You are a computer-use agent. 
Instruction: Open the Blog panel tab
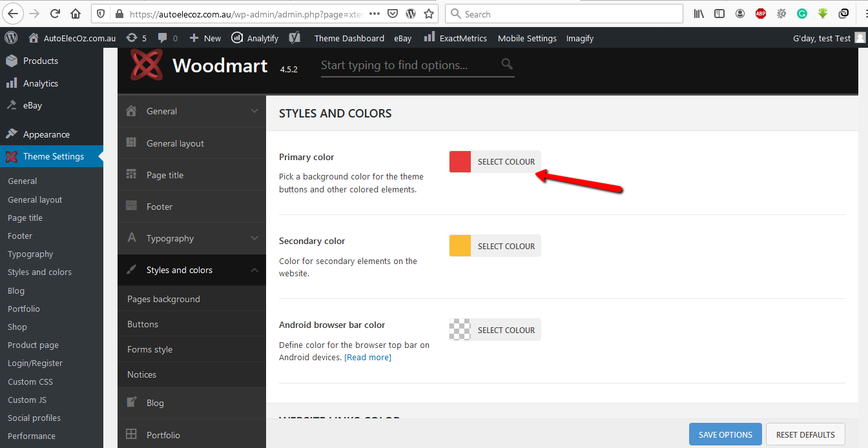[x=192, y=403]
